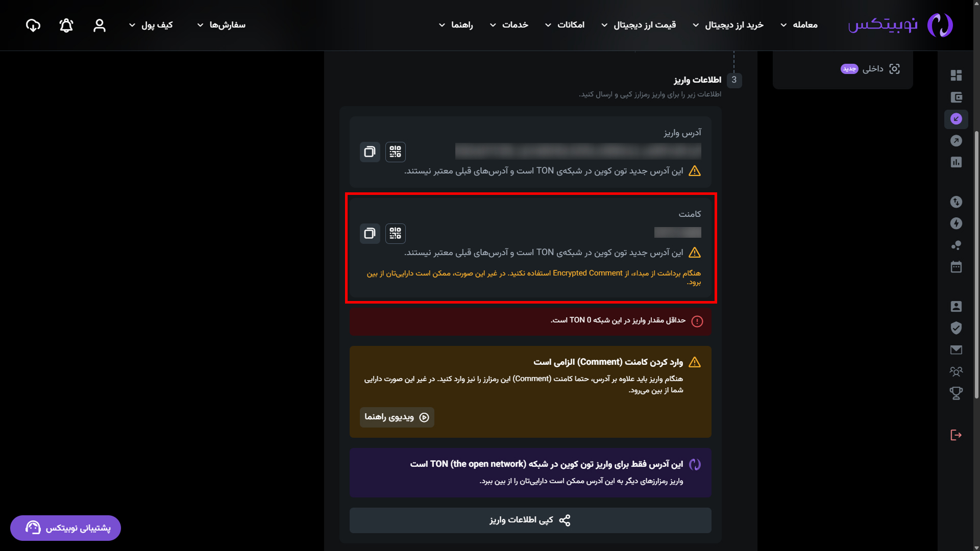The width and height of the screenshot is (980, 551).
Task: Select the داخلی internal transfer option
Action: [870, 69]
